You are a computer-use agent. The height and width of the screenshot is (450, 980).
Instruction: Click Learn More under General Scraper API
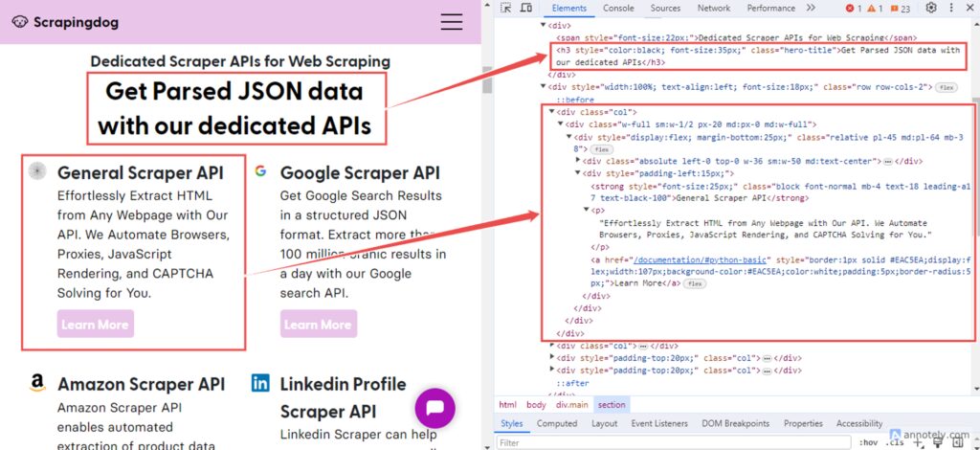click(x=95, y=325)
